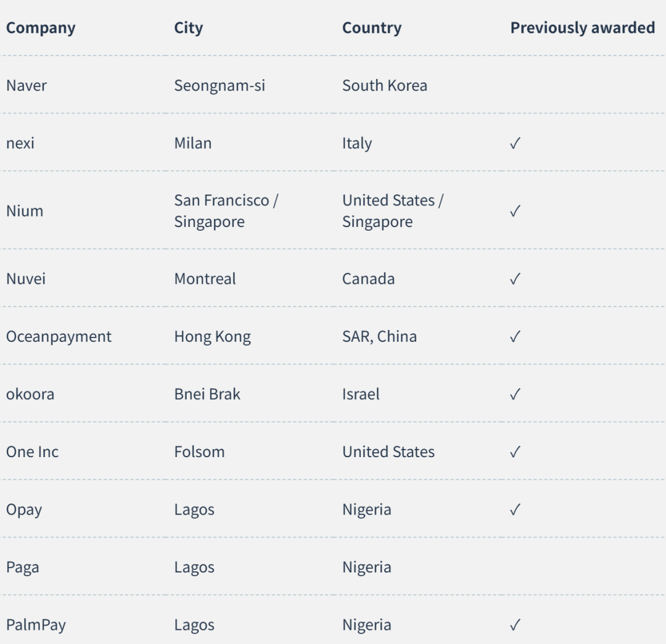
Task: Click the Country column header
Action: click(372, 28)
